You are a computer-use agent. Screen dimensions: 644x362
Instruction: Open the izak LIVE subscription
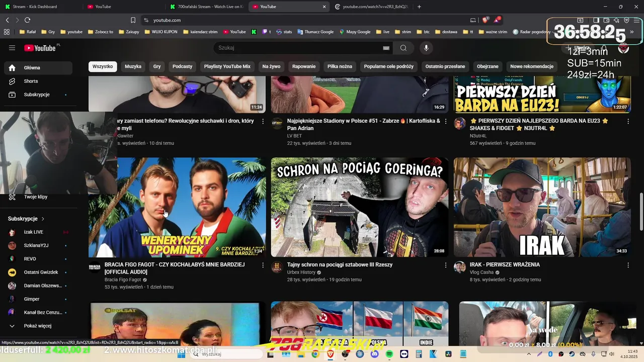tap(38, 232)
